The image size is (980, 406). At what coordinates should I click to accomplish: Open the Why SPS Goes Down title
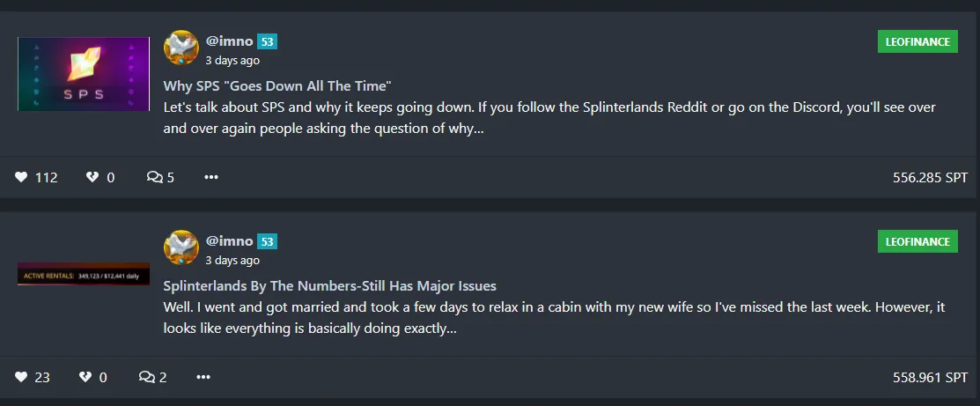pyautogui.click(x=277, y=85)
